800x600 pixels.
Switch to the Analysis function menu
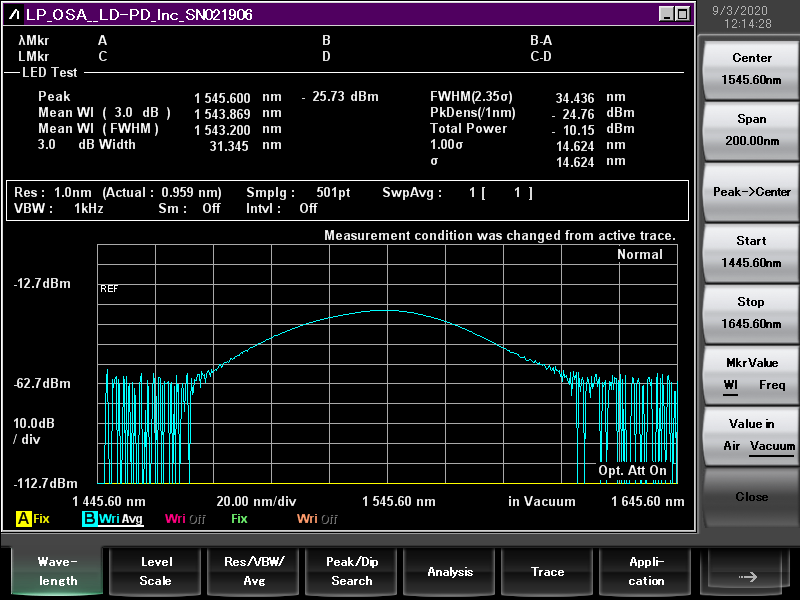coord(450,572)
